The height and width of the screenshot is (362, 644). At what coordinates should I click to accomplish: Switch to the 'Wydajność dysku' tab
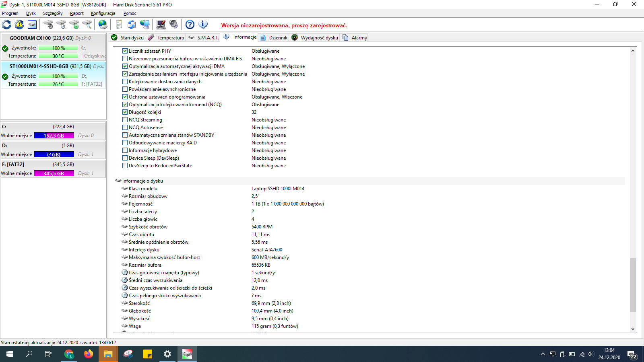point(315,37)
